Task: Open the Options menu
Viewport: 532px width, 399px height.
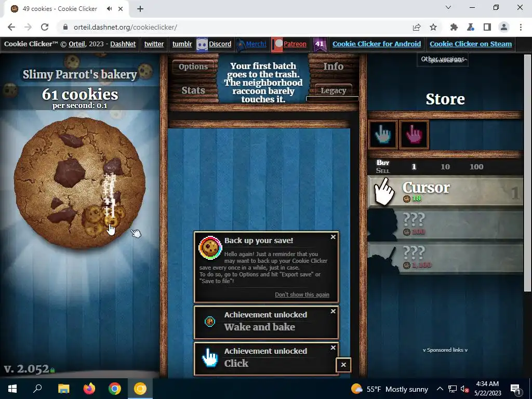Action: 193,66
